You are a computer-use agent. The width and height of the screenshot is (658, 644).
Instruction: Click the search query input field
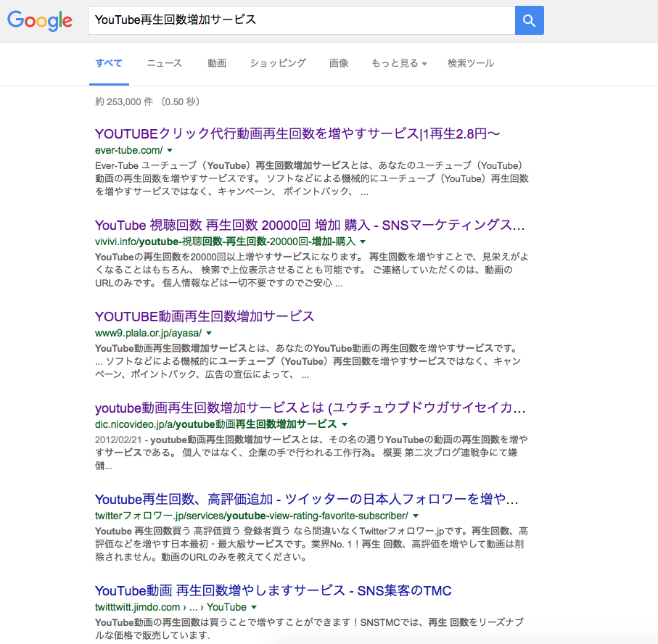(x=301, y=20)
